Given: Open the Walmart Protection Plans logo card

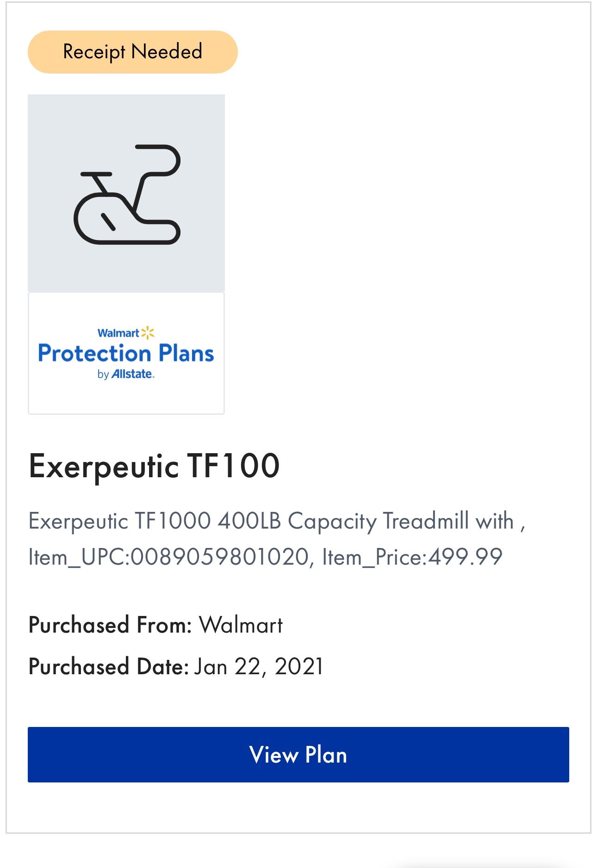Looking at the screenshot, I should coord(126,353).
